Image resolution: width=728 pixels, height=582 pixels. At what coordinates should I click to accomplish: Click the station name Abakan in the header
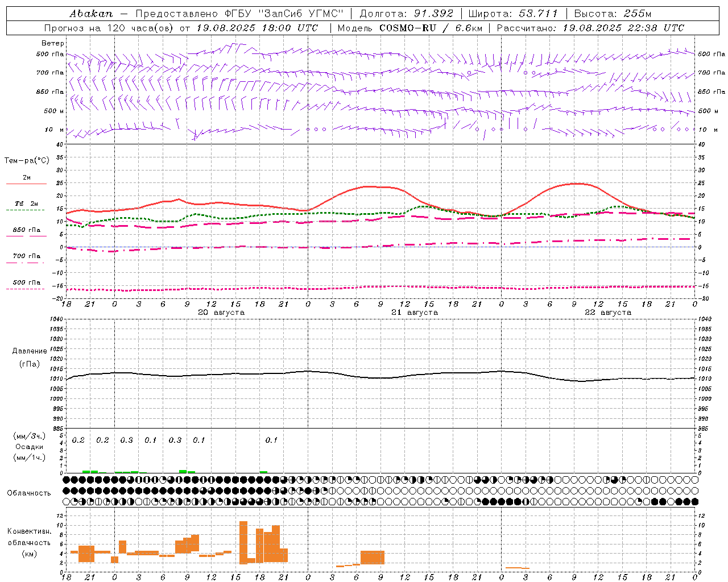pyautogui.click(x=91, y=14)
